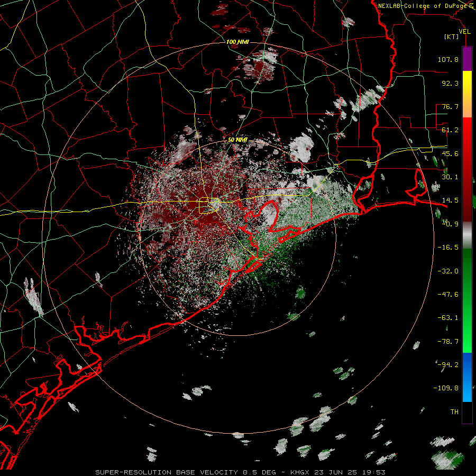The height and width of the screenshot is (476, 476).
Task: Select the 30.1 value on velocity scale
Action: coord(450,177)
